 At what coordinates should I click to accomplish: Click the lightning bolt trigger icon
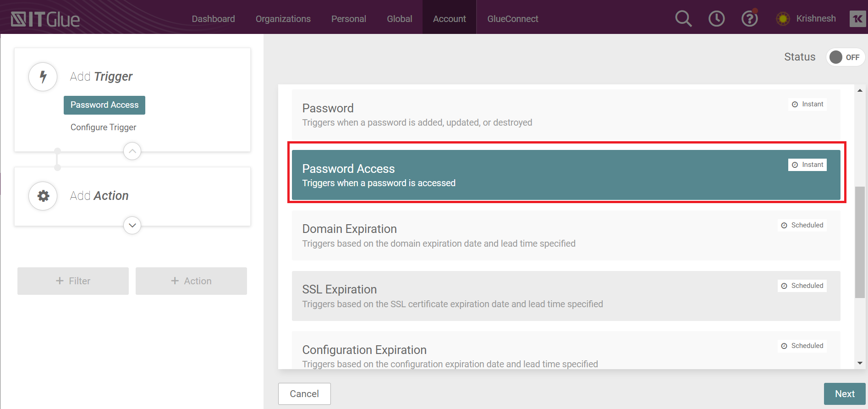click(x=43, y=77)
